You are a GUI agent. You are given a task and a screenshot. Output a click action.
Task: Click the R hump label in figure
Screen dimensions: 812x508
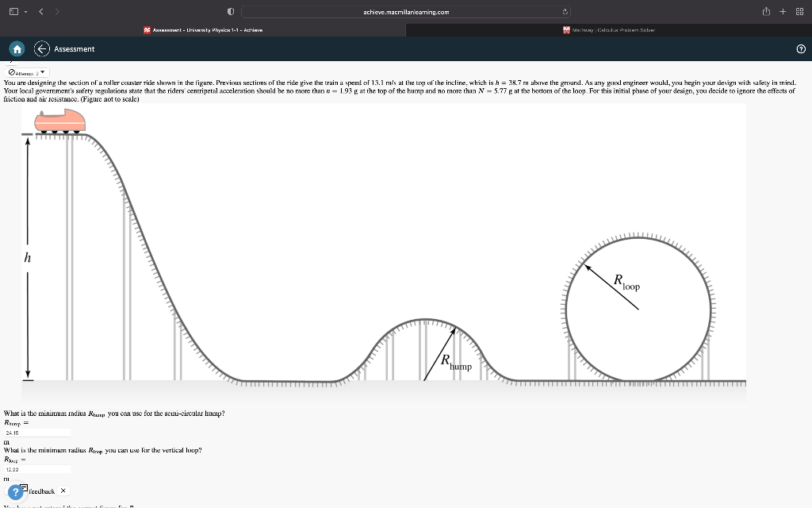coord(456,362)
